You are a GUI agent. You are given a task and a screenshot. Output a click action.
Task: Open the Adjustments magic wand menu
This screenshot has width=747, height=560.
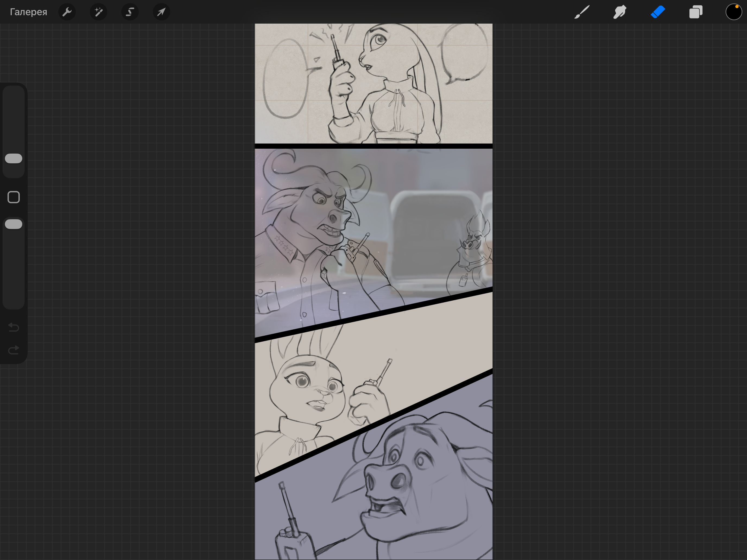click(x=99, y=12)
